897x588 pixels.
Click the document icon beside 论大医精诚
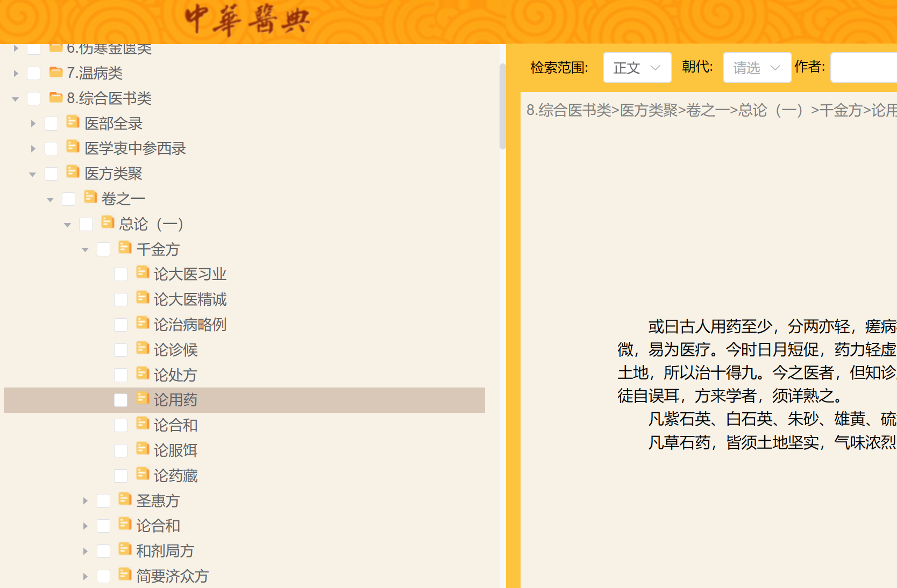pyautogui.click(x=143, y=298)
